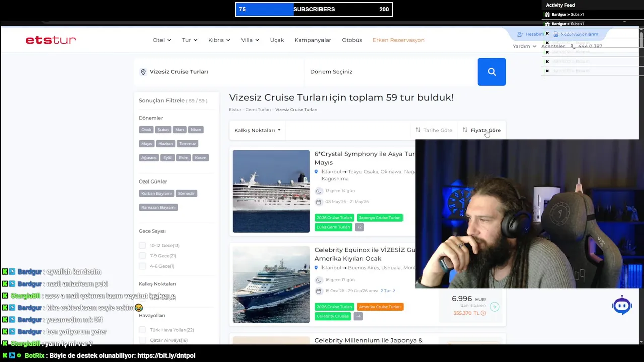644x362 pixels.
Task: Click the calendar icon beside 15 Oca'26
Action: coord(318,291)
